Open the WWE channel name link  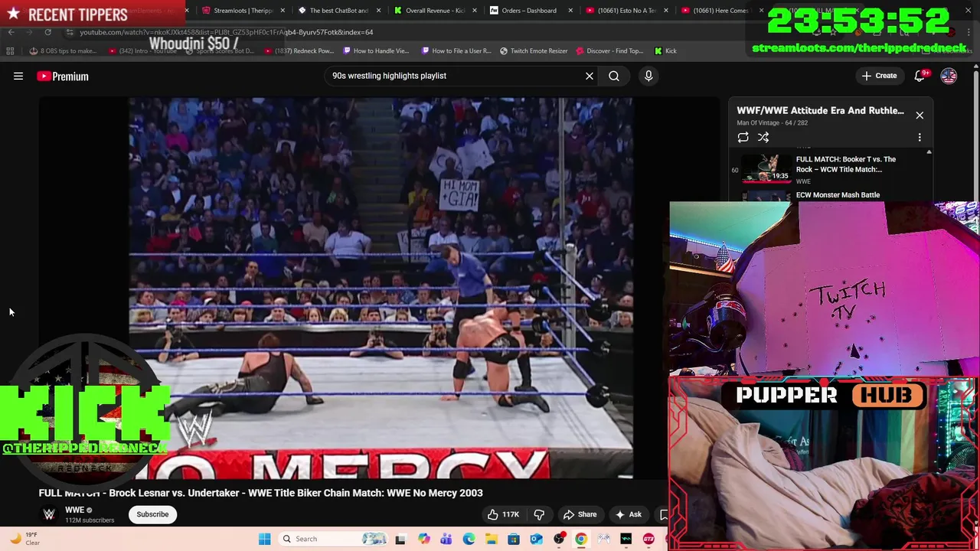74,510
